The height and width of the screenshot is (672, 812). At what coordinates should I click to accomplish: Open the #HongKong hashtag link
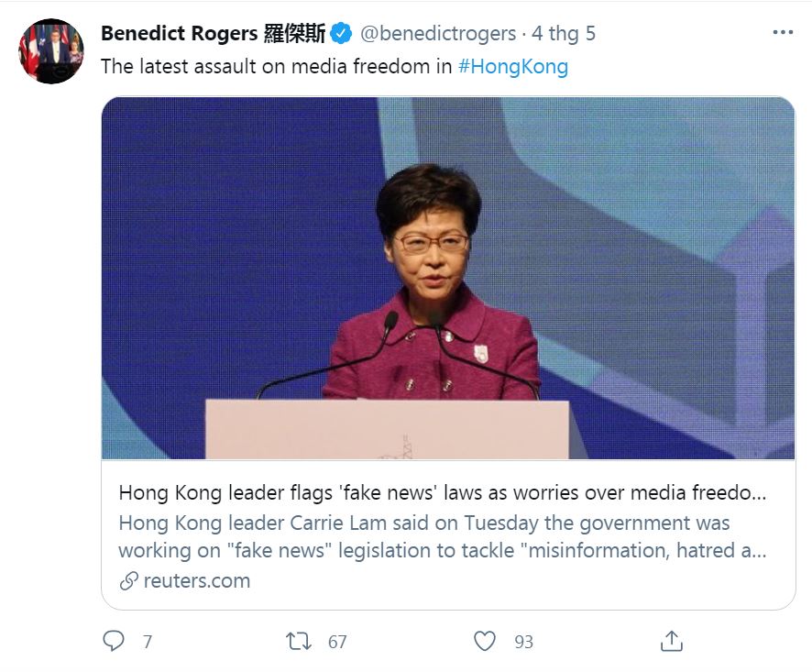pyautogui.click(x=512, y=67)
